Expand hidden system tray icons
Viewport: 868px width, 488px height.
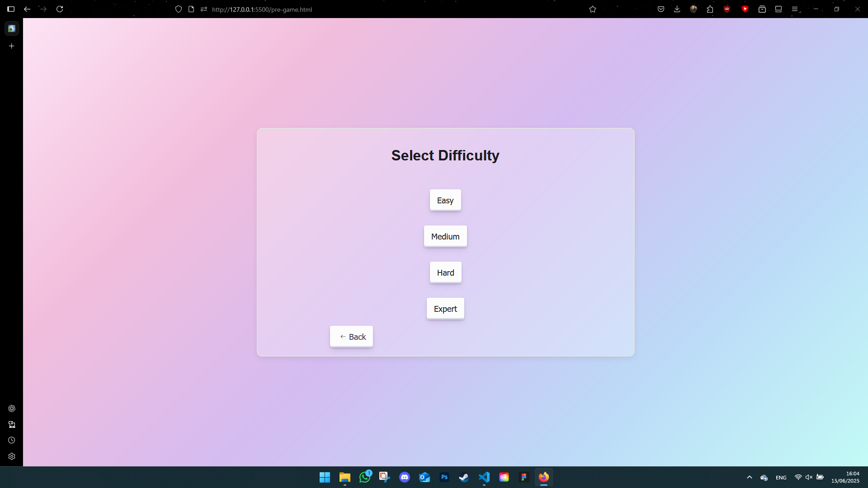[x=750, y=477]
